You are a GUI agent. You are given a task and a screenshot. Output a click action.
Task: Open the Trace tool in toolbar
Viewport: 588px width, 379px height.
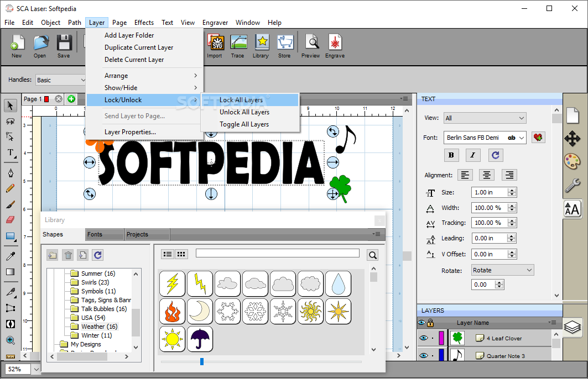pos(238,46)
